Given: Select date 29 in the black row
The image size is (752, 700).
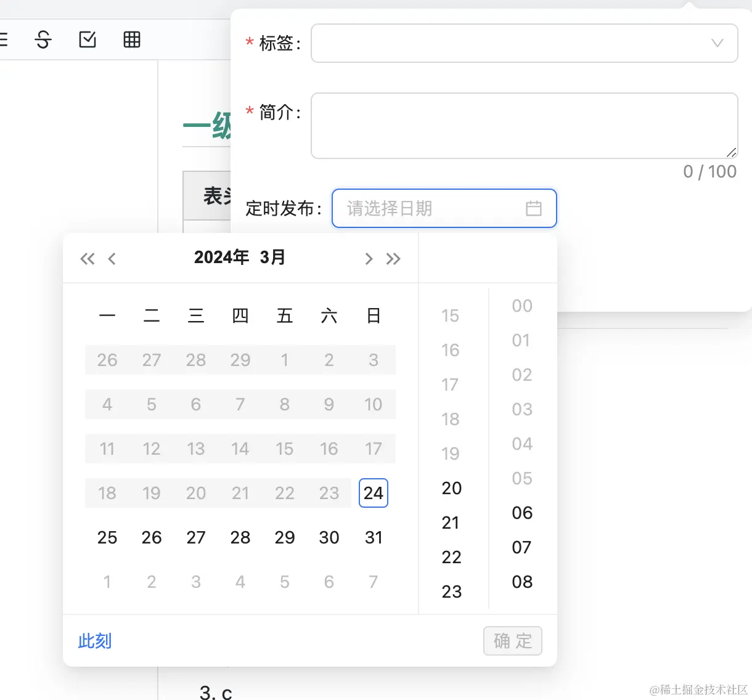Looking at the screenshot, I should coord(285,537).
